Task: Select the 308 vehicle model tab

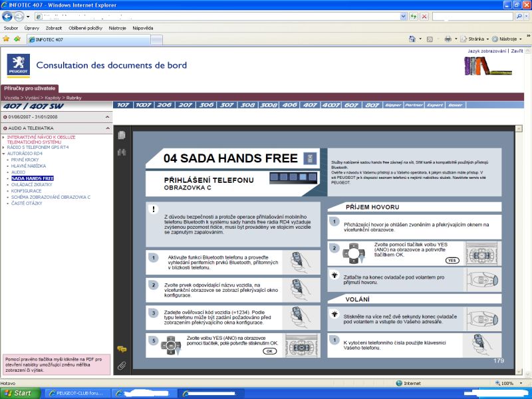Action: [247, 105]
